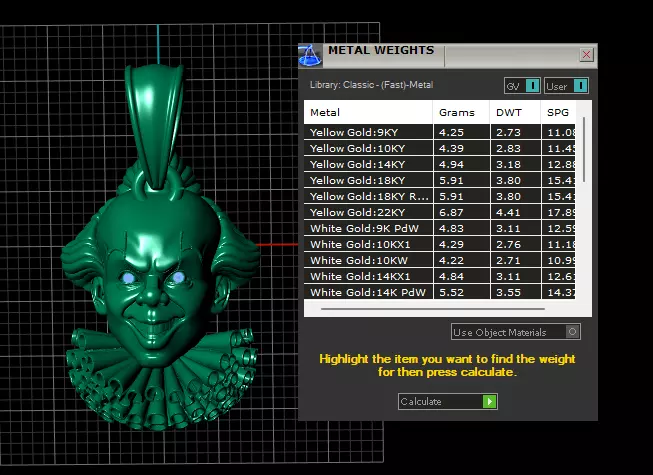Select the White Gold:14KX1 row
This screenshot has width=653, height=475.
click(440, 276)
